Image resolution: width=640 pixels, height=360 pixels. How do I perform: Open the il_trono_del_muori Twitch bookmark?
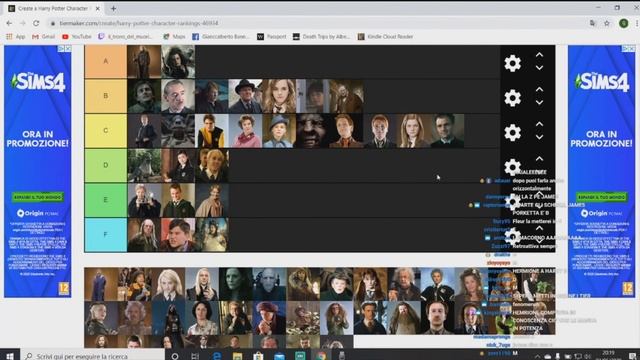pos(125,37)
